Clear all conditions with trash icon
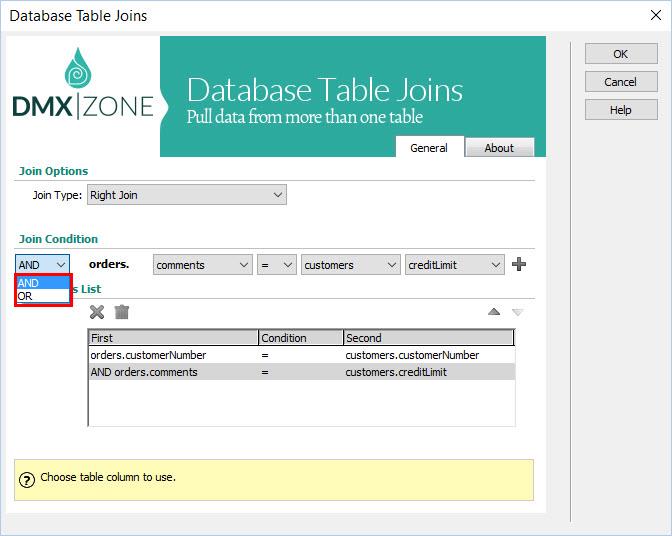The width and height of the screenshot is (672, 536). click(122, 312)
